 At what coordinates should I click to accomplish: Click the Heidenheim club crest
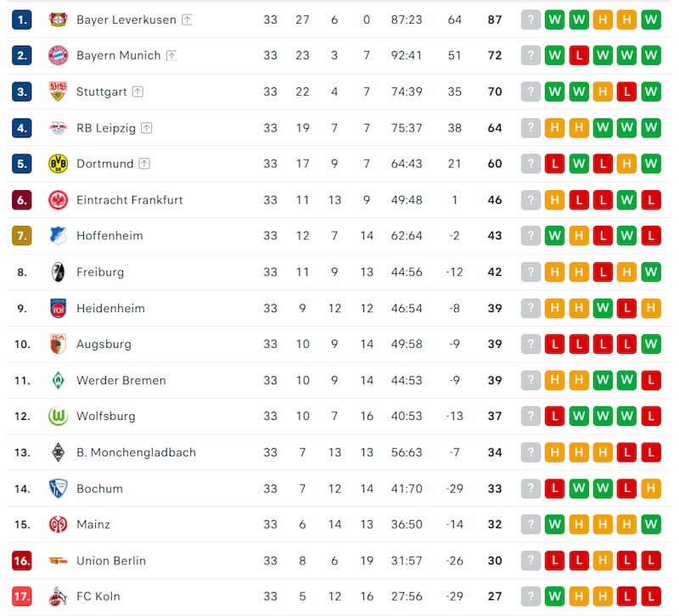click(x=58, y=308)
